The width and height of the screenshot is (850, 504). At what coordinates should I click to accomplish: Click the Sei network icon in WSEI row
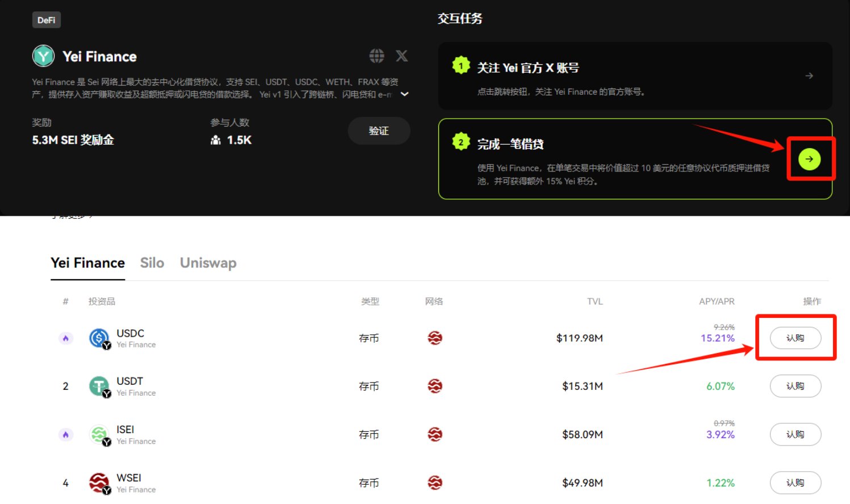click(x=435, y=483)
